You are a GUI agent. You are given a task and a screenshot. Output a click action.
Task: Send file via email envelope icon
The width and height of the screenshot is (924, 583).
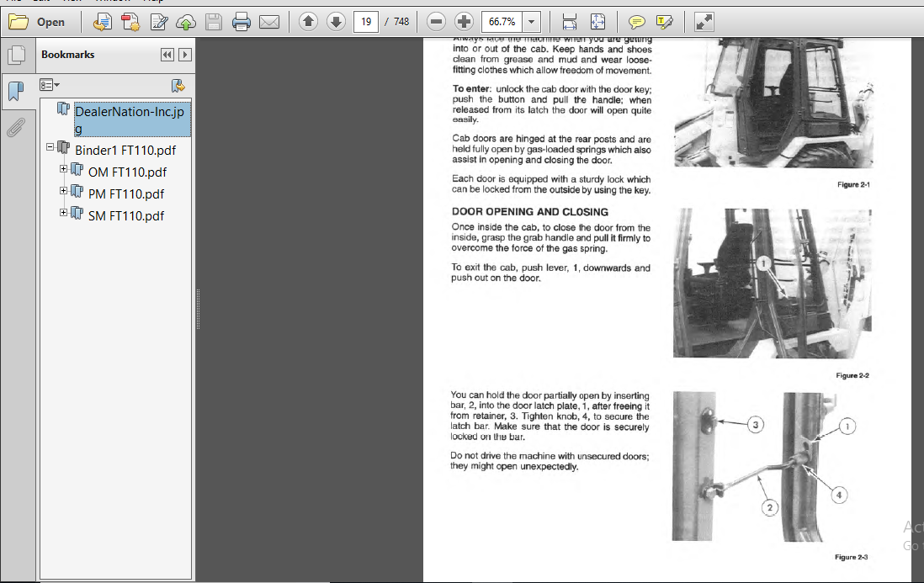[269, 23]
